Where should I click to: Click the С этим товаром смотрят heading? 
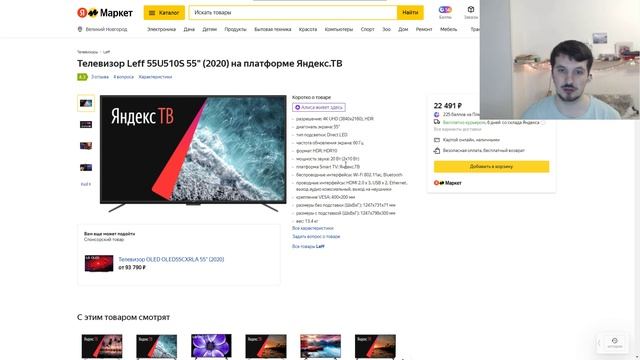pos(123,317)
